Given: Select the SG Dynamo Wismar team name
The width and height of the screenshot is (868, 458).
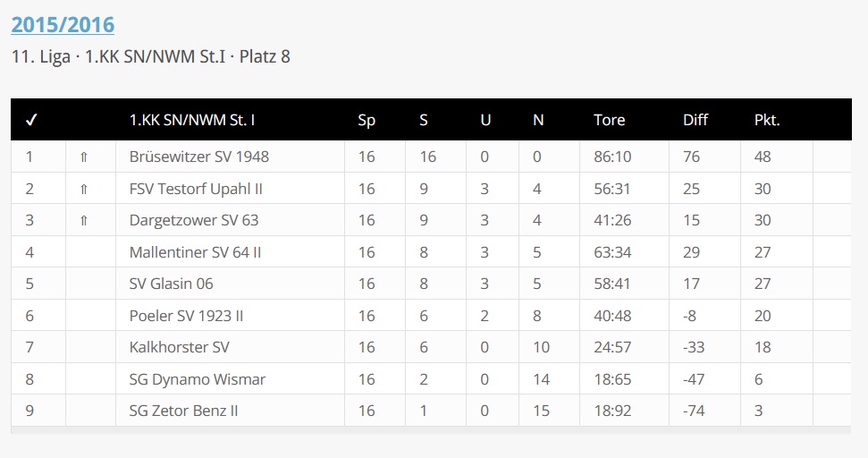Looking at the screenshot, I should click(197, 379).
